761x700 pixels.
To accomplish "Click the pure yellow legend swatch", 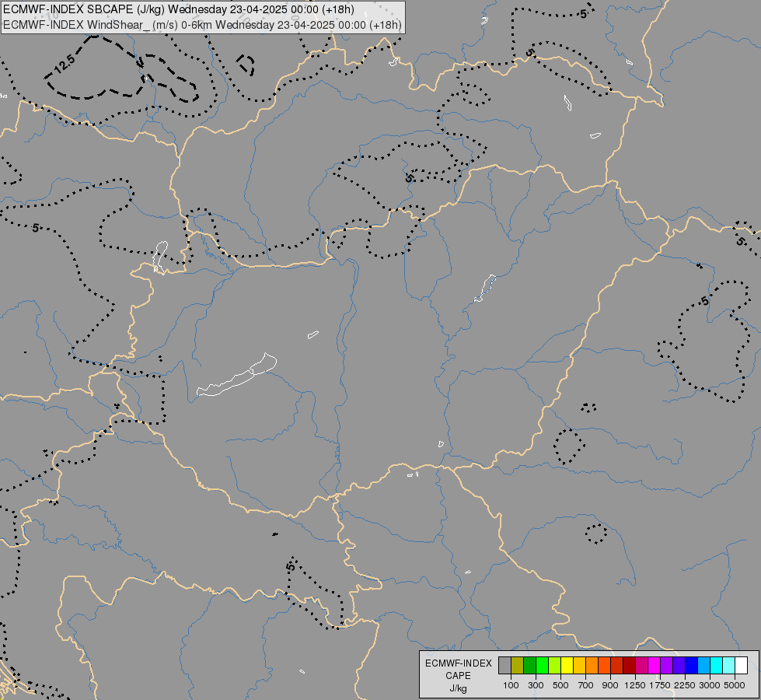I will pyautogui.click(x=567, y=666).
